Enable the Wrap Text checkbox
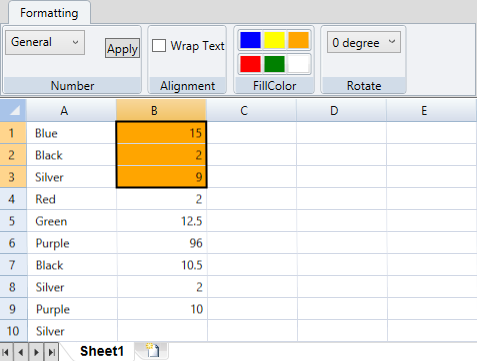The width and height of the screenshot is (477, 361). (159, 45)
